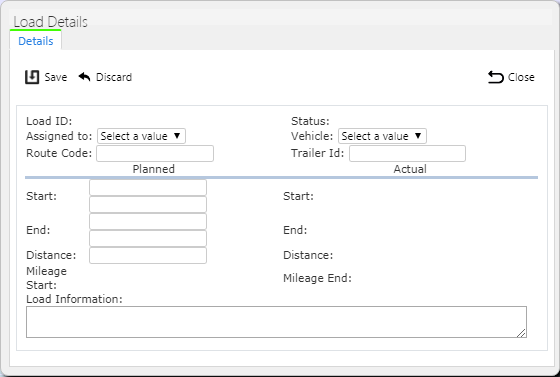The width and height of the screenshot is (560, 377).
Task: Switch to the Details tab
Action: coord(36,41)
